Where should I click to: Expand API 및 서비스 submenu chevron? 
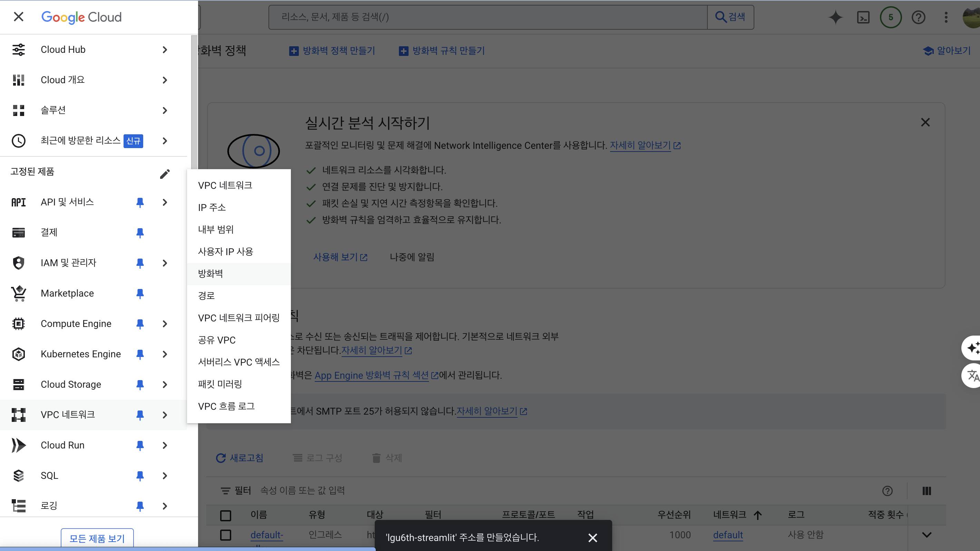click(165, 202)
